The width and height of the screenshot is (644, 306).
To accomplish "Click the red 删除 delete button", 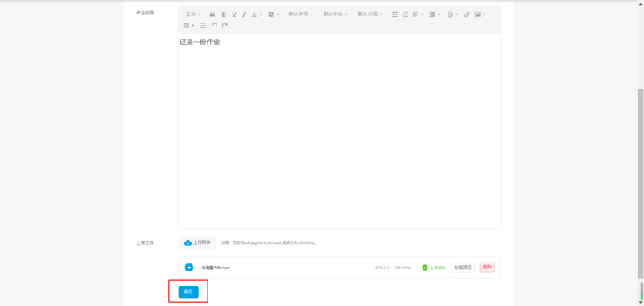I will click(487, 267).
